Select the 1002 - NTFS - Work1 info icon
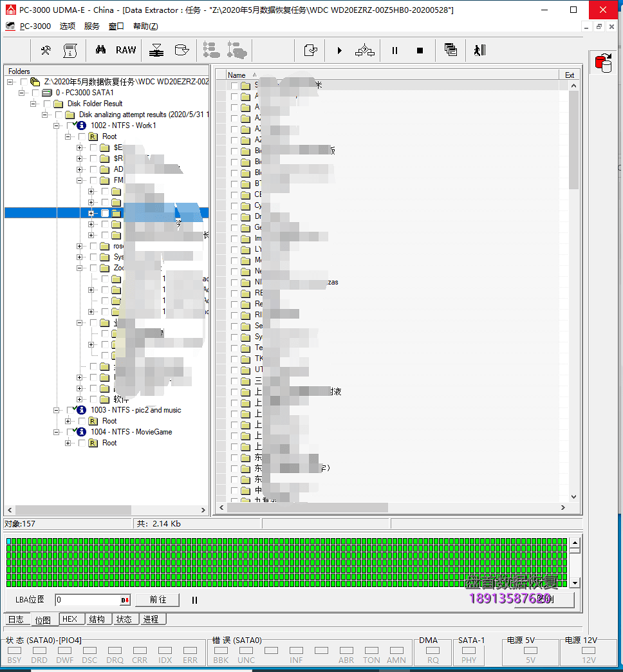The width and height of the screenshot is (623, 672). 81,126
